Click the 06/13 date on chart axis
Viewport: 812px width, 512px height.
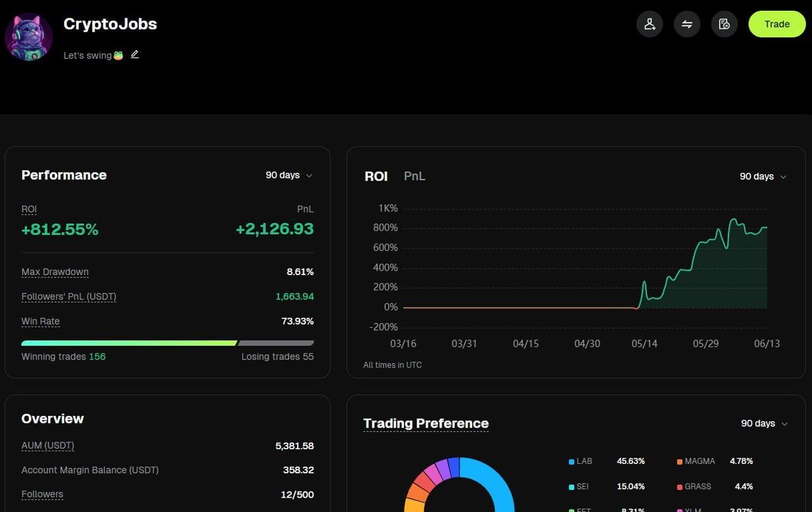767,344
